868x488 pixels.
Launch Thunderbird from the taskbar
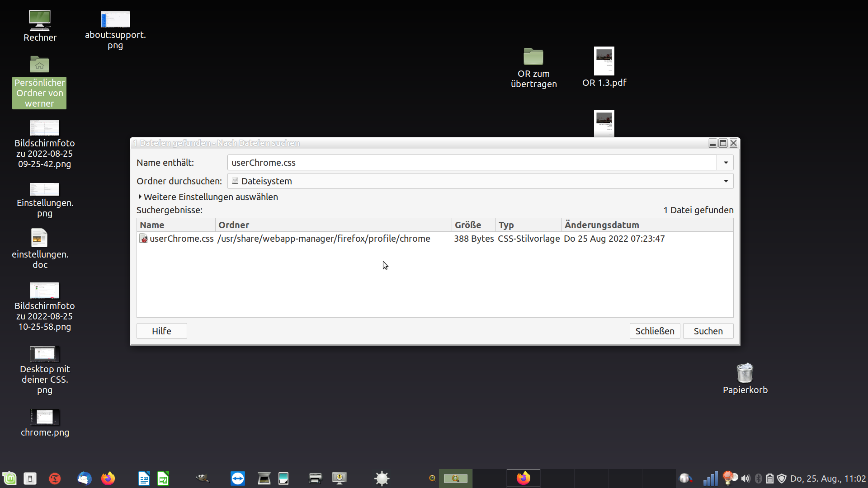pyautogui.click(x=85, y=478)
